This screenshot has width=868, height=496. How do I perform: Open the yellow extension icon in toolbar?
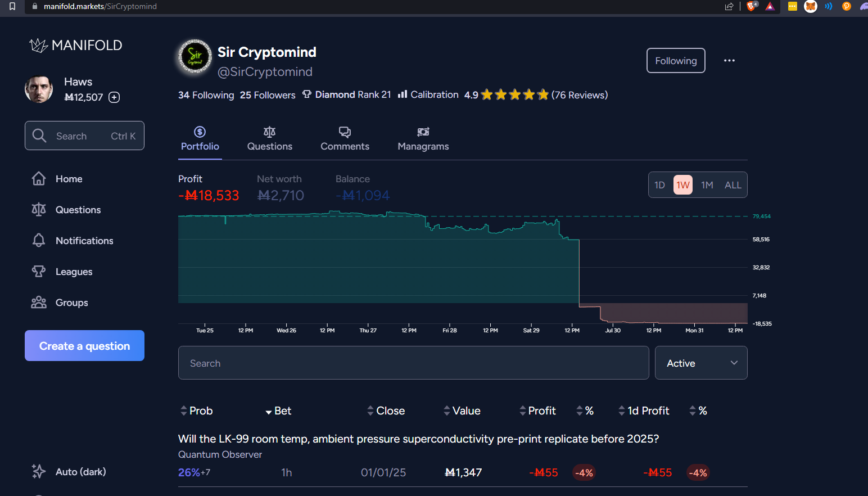coord(793,6)
